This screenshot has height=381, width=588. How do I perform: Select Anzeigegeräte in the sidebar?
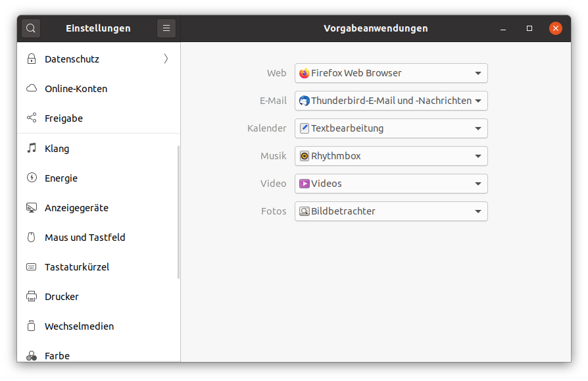(76, 208)
